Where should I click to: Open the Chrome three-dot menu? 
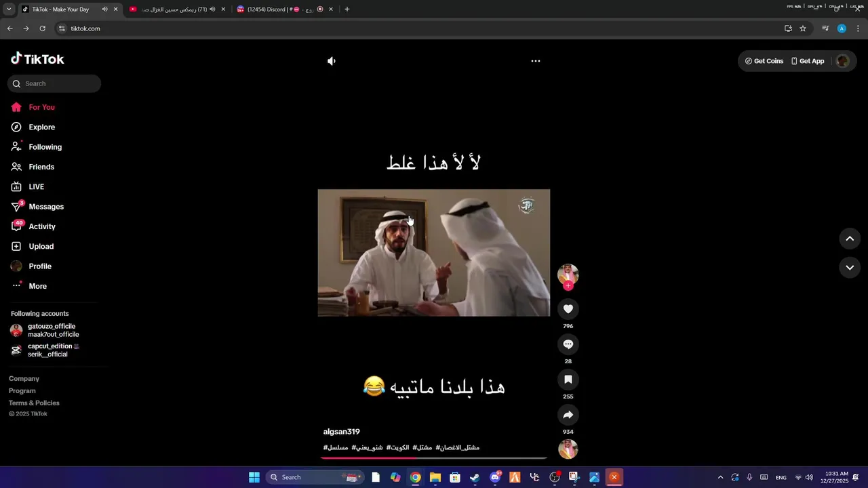(858, 28)
